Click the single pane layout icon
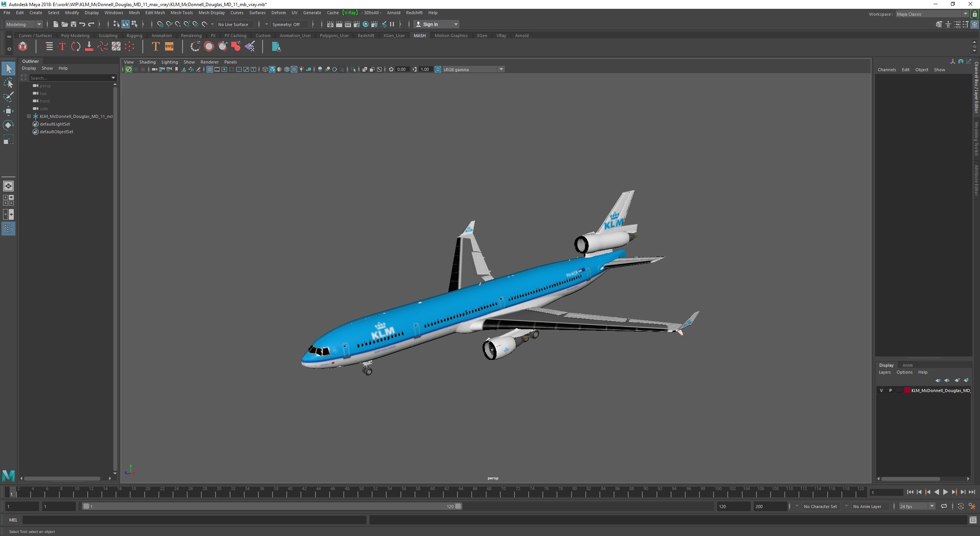Image resolution: width=980 pixels, height=536 pixels. pyautogui.click(x=8, y=186)
